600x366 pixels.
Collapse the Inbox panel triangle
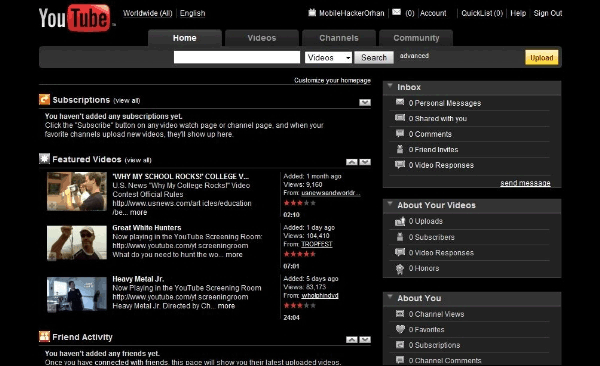point(390,86)
